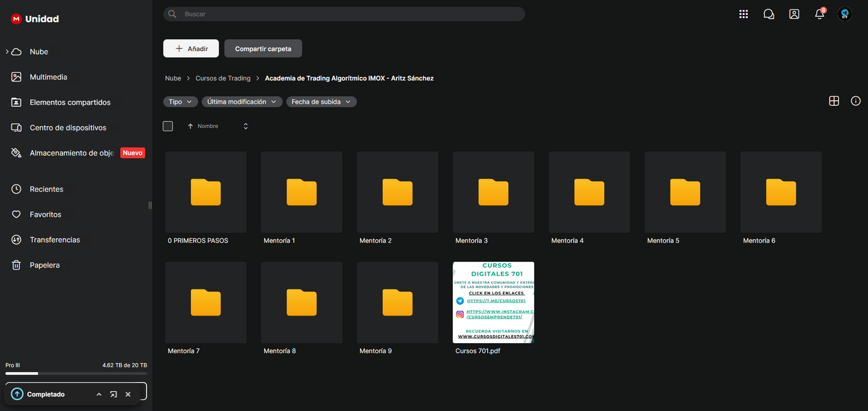
Task: Click Compartir carpeta button
Action: 263,49
